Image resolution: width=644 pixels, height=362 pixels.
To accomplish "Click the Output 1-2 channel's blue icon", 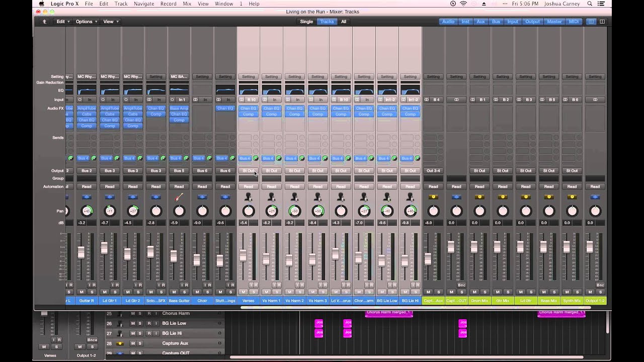I will click(x=595, y=197).
